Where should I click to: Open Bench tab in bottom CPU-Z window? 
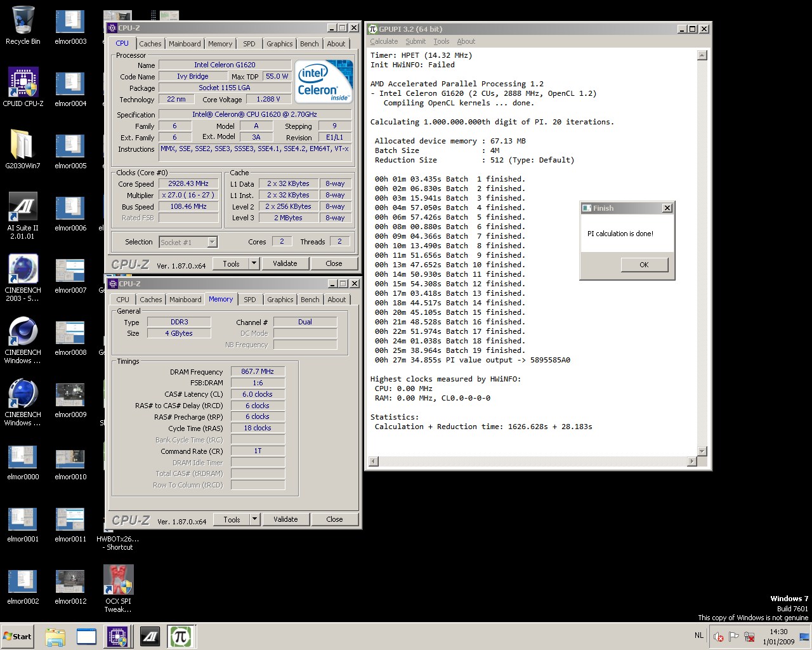[310, 300]
